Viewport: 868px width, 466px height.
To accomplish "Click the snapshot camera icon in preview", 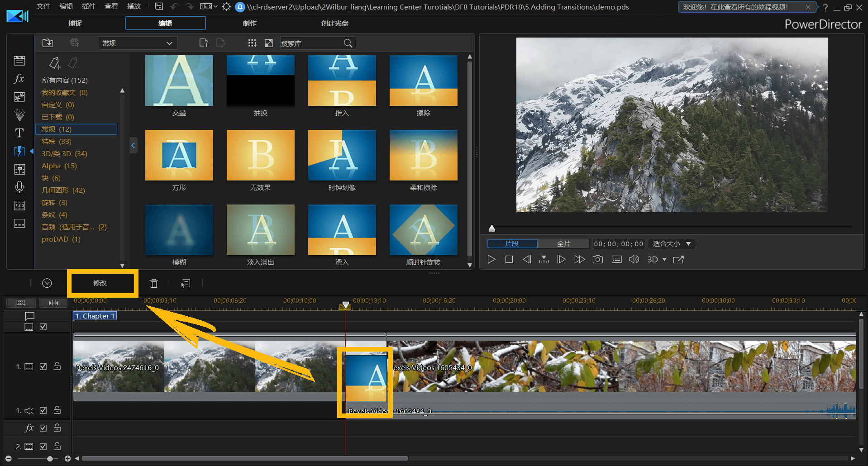I will pyautogui.click(x=598, y=260).
